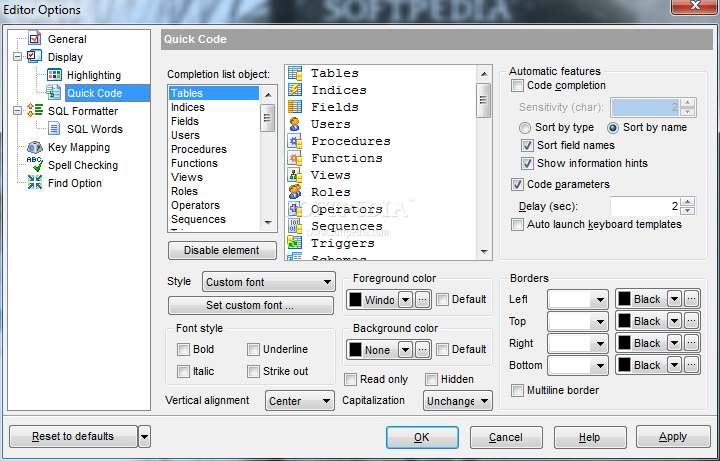Screen dimensions: 720x461
Task: Click the Procedures icon in preview list
Action: pyautogui.click(x=295, y=141)
